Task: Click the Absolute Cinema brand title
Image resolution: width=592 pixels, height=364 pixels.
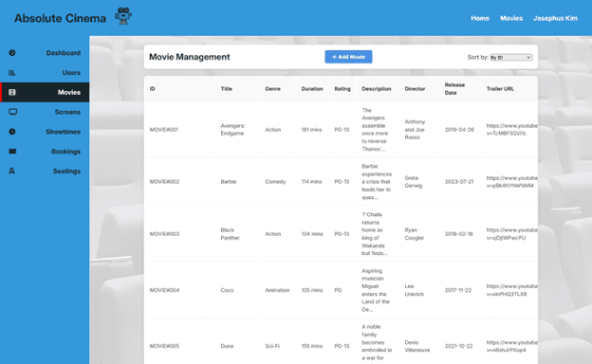Action: (x=60, y=18)
